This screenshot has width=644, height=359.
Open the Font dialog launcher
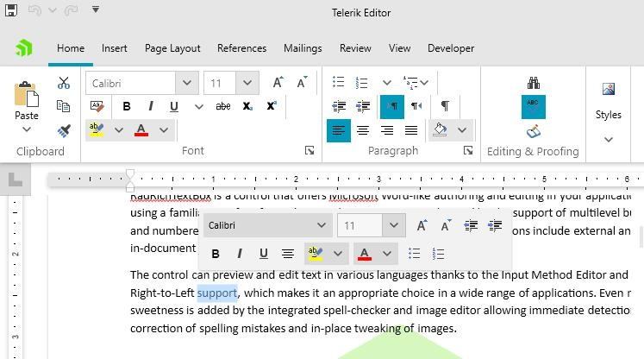(x=309, y=150)
